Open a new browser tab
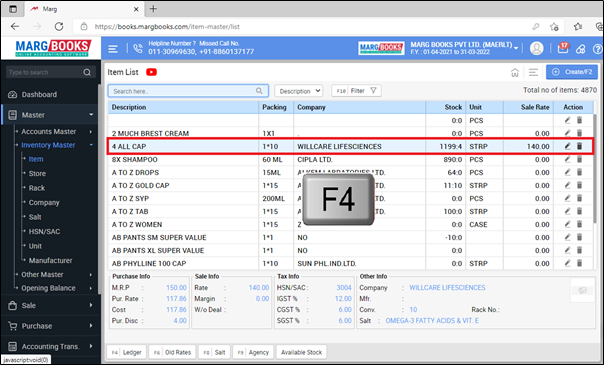The image size is (604, 365). (153, 8)
